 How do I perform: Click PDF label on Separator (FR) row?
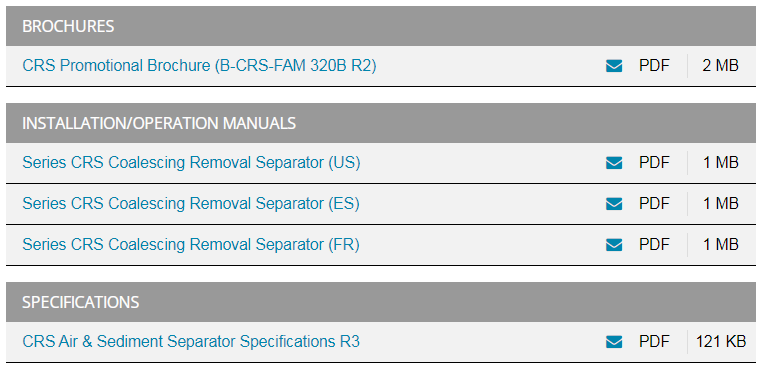tap(654, 245)
